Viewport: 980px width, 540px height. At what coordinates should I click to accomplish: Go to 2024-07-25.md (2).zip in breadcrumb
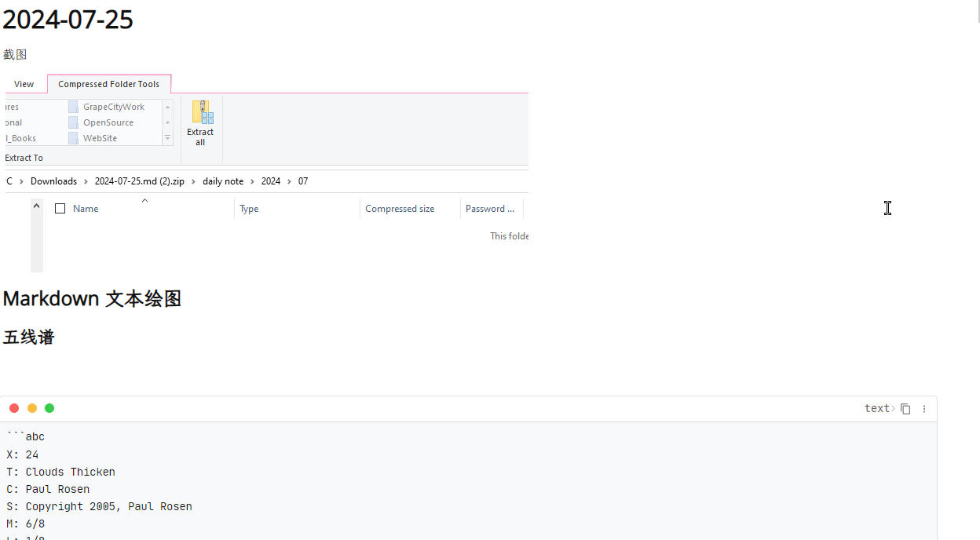(x=140, y=181)
